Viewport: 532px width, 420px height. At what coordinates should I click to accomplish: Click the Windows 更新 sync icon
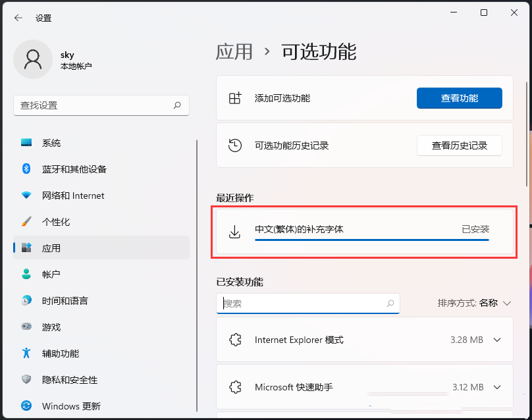(26, 406)
